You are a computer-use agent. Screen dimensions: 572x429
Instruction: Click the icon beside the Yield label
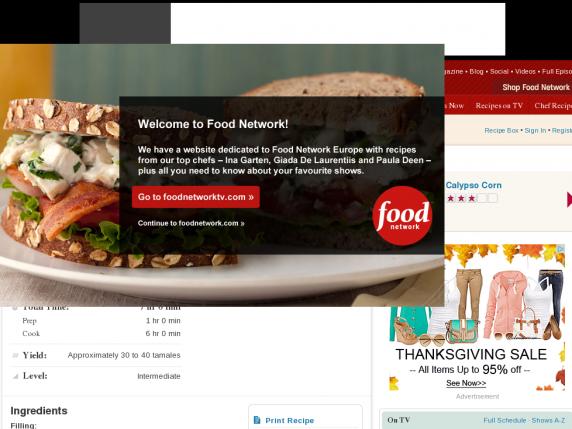click(x=15, y=355)
